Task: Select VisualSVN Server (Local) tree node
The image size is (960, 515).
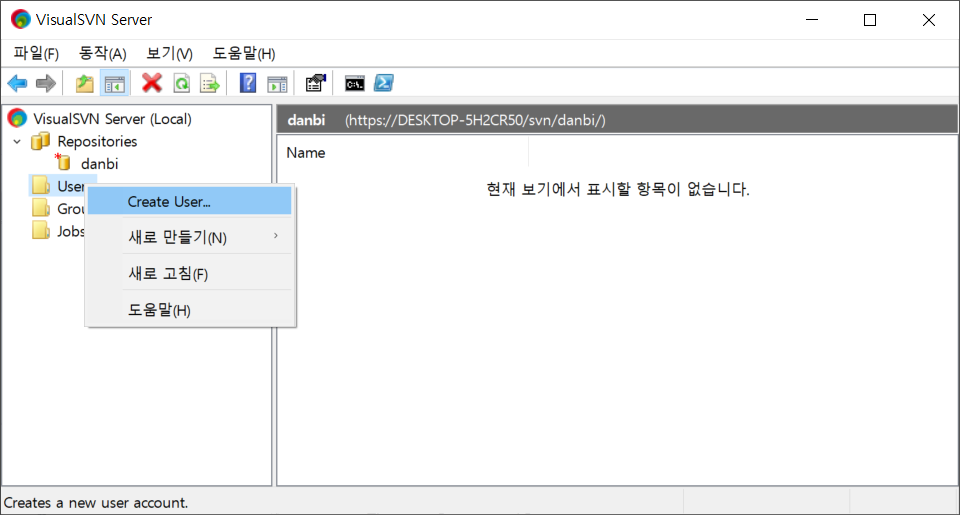Action: [112, 119]
